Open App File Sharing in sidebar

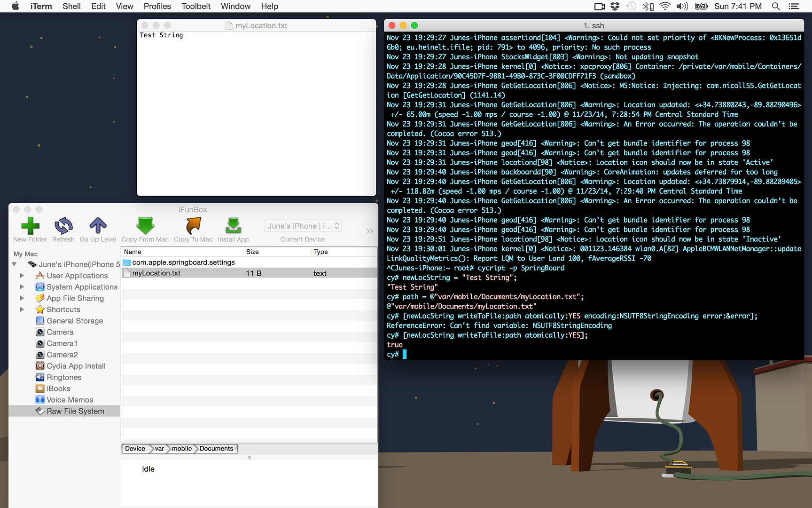tap(75, 298)
